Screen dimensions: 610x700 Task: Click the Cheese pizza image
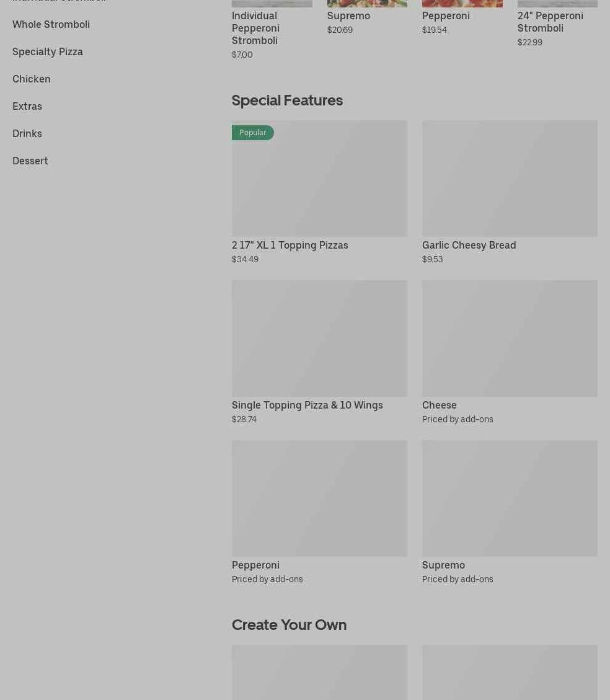510,339
